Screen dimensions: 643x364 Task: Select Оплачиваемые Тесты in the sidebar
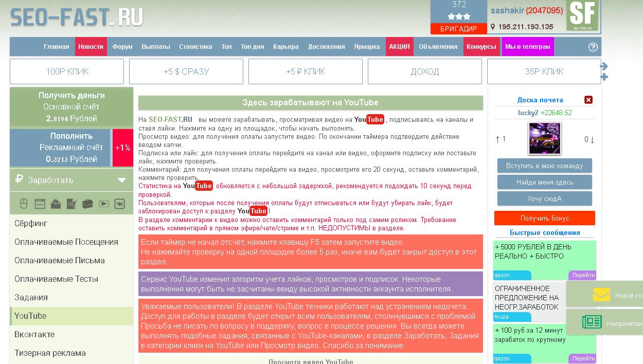click(x=72, y=279)
